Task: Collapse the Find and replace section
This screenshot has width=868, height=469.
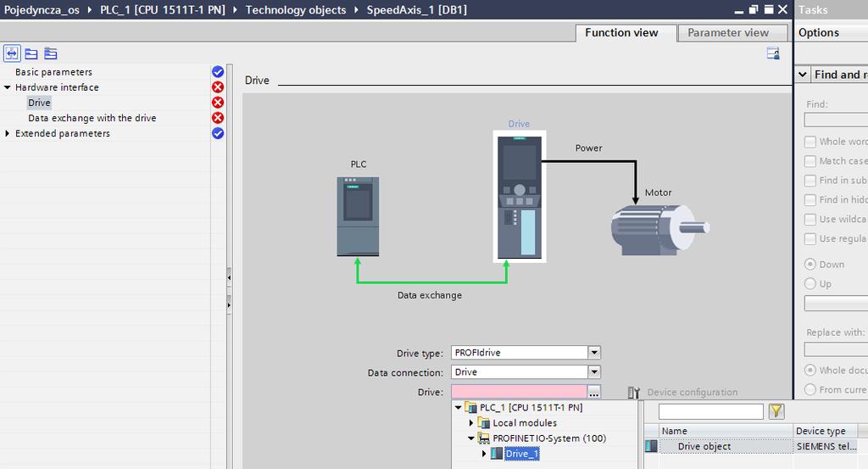Action: (x=803, y=74)
